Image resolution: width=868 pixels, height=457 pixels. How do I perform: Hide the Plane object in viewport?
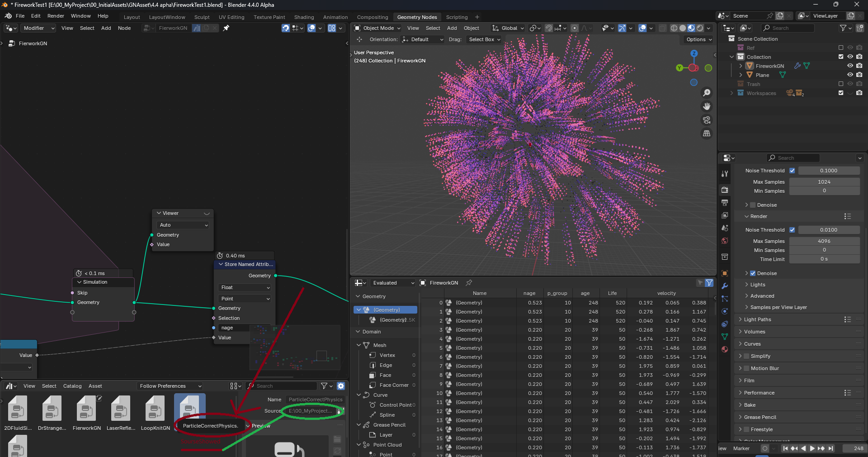pyautogui.click(x=850, y=75)
